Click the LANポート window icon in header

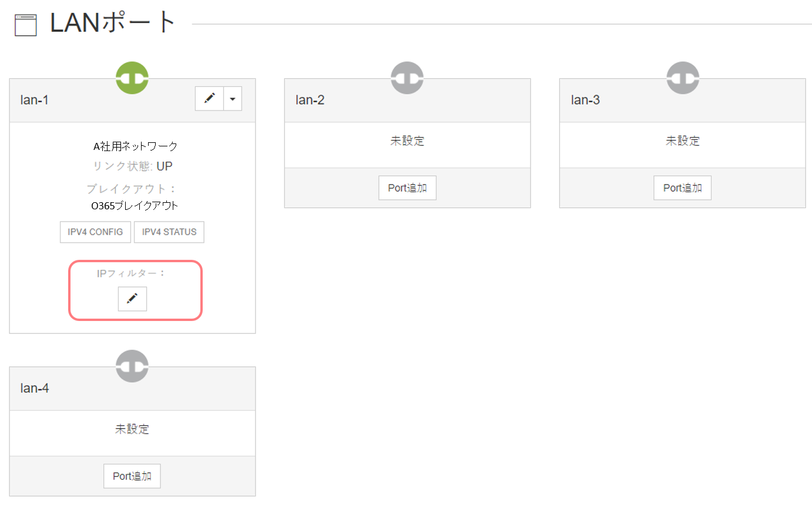26,26
